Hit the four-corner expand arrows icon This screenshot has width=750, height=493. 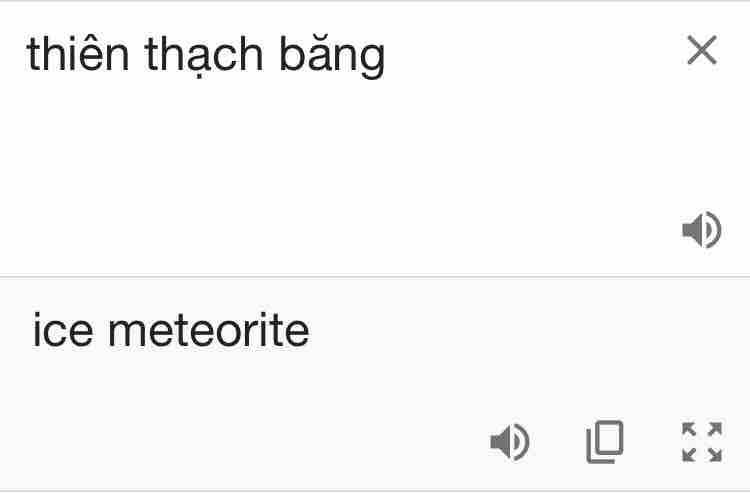(x=701, y=441)
